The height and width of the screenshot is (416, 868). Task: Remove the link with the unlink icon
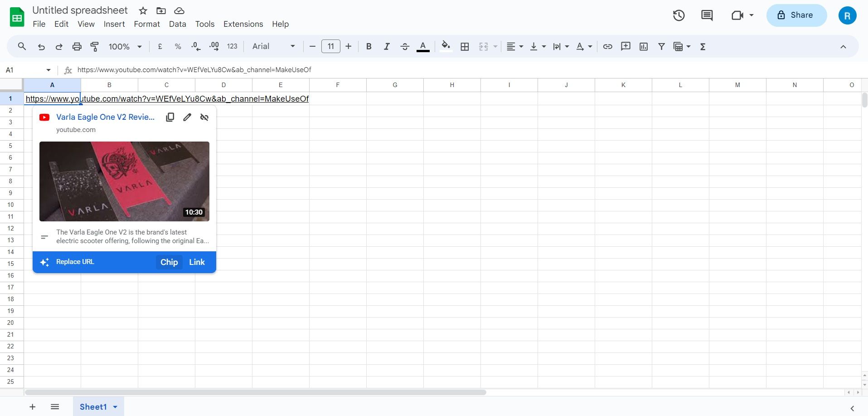pyautogui.click(x=204, y=117)
